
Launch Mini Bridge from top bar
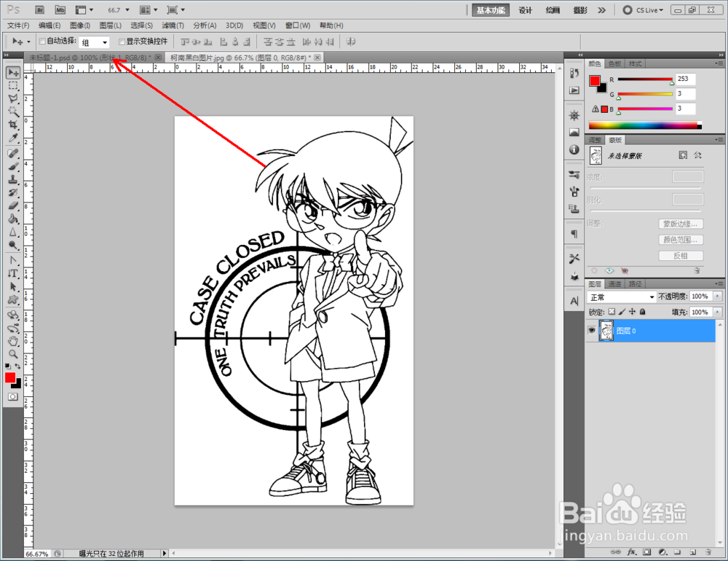coord(60,9)
